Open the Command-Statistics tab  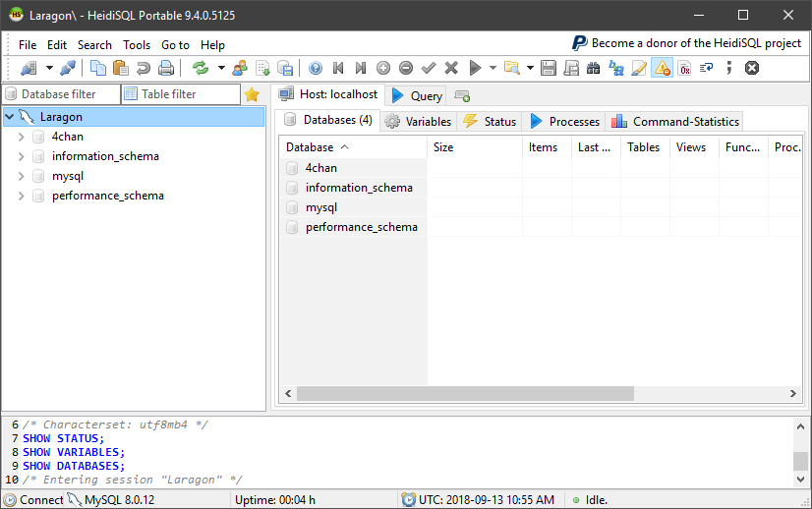click(x=674, y=122)
